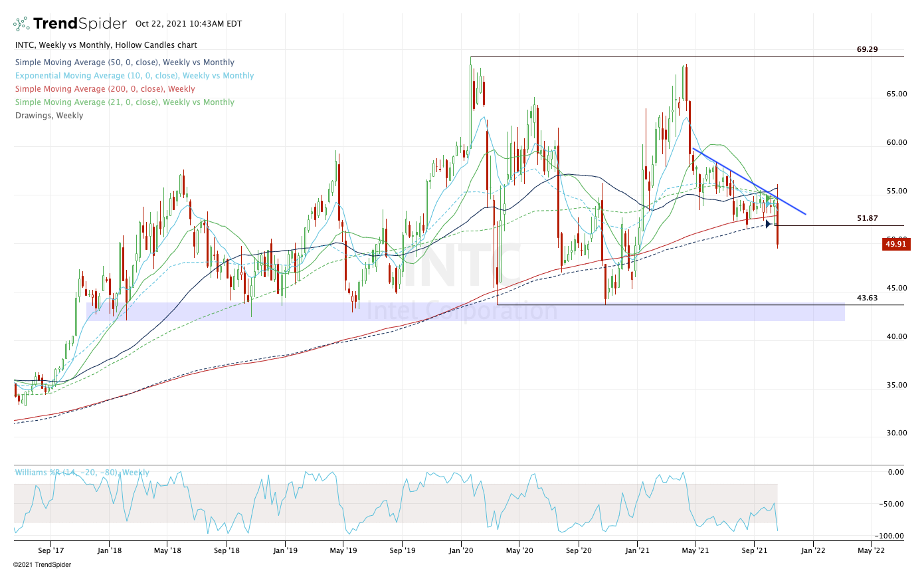Click the Sep '19 date axis label
This screenshot has height=571, width=924.
[403, 550]
